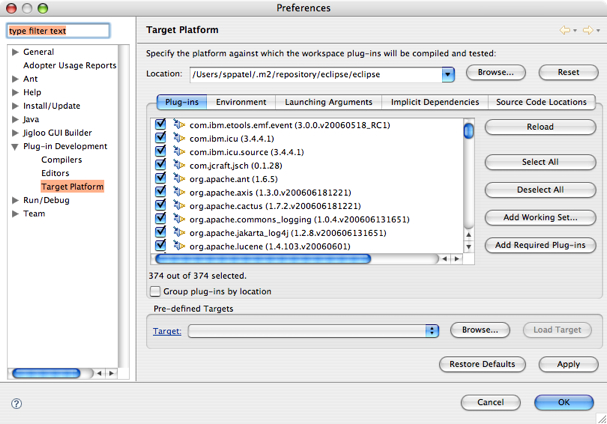Expand the Ant tree node

click(15, 79)
